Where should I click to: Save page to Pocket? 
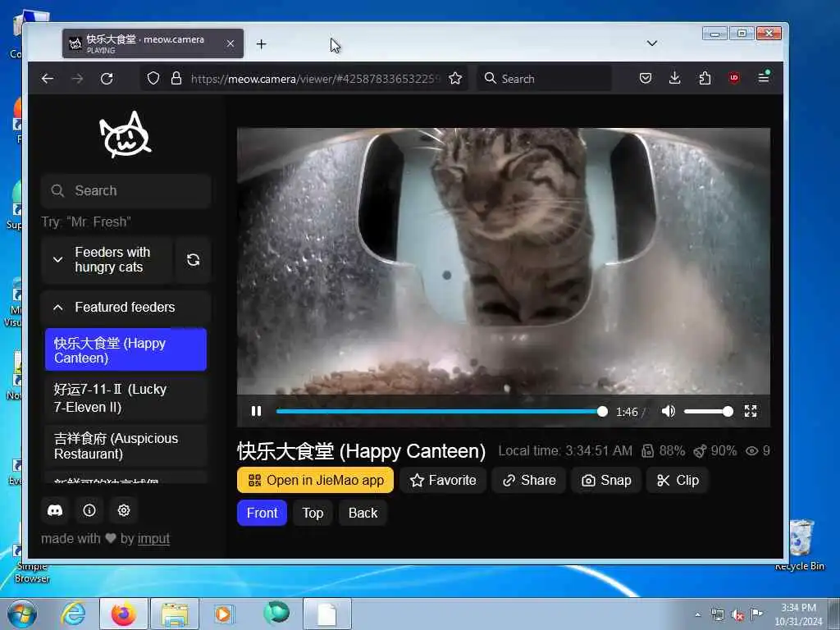[646, 79]
